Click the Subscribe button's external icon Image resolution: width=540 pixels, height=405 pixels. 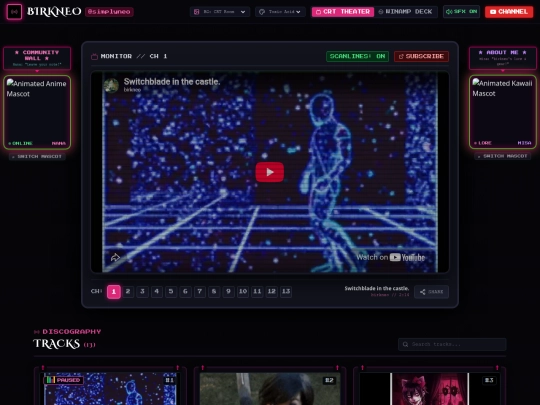point(401,56)
